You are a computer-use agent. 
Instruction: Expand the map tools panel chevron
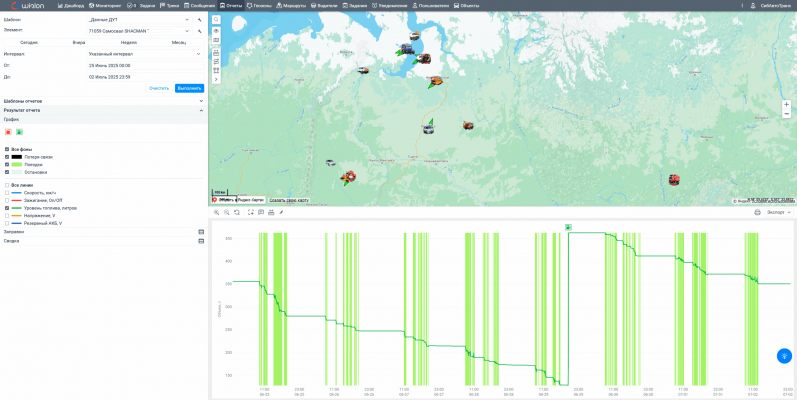(x=216, y=79)
